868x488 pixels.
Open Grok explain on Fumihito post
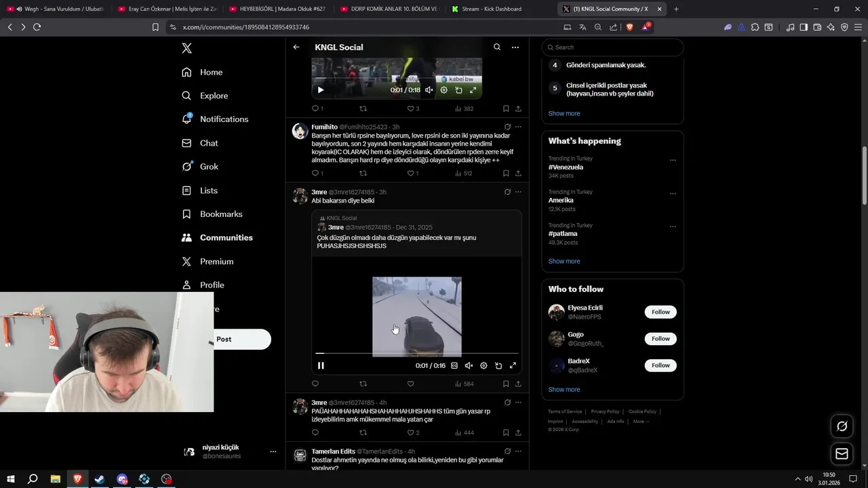coord(507,127)
